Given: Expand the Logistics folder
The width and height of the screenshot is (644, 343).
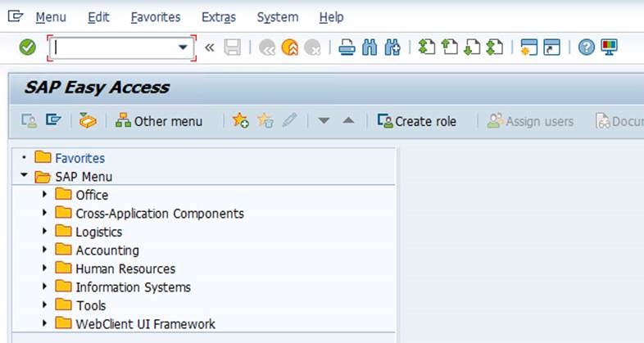Looking at the screenshot, I should [44, 231].
